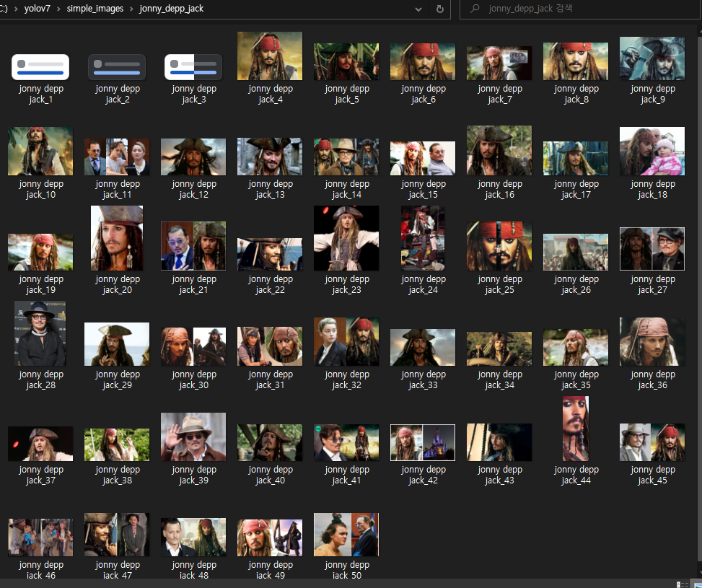This screenshot has width=702, height=588.
Task: Select the jonny depp jack_46 thumbnail
Action: click(x=40, y=537)
